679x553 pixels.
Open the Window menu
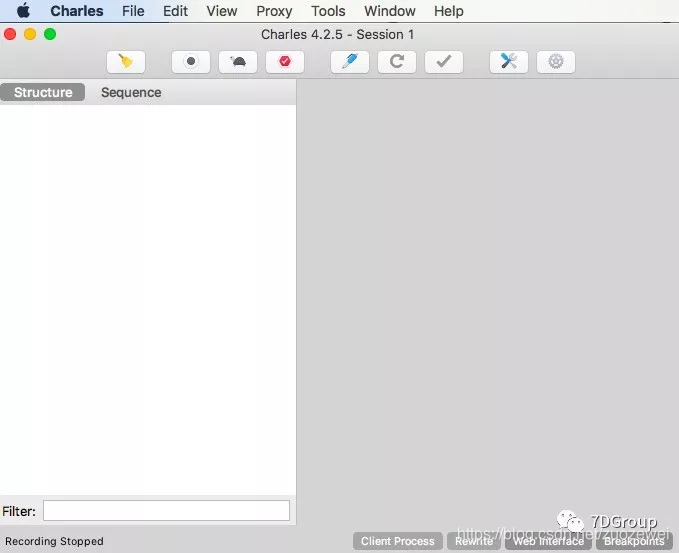(390, 11)
